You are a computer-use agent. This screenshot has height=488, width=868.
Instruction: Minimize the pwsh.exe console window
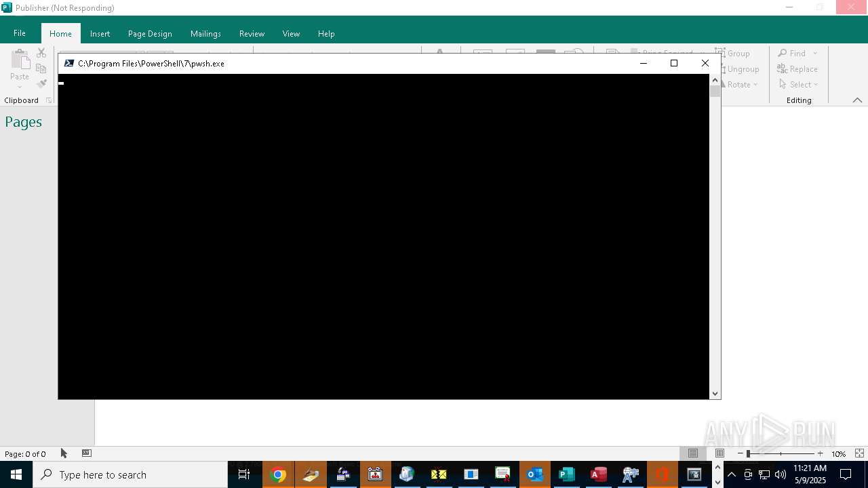[644, 63]
